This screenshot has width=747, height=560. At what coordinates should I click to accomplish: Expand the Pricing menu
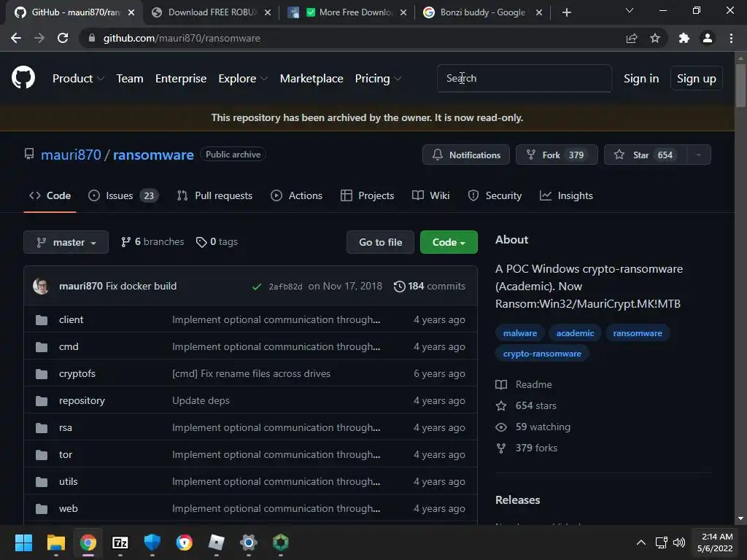[x=379, y=79]
